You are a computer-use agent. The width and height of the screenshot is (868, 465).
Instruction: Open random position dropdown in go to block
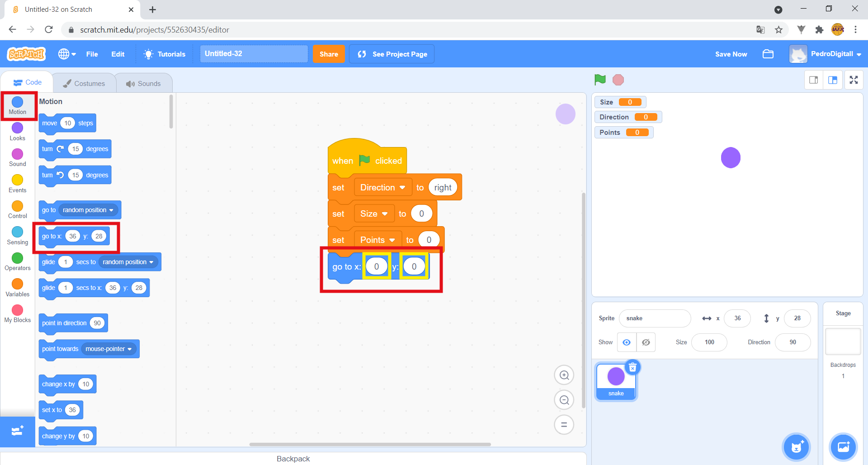[88, 210]
